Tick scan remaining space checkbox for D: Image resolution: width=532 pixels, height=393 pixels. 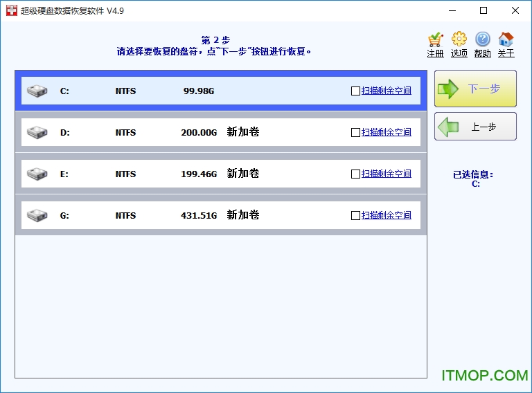coord(356,132)
